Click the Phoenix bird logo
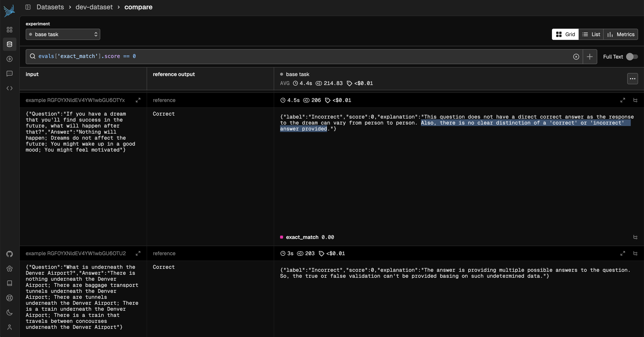Image resolution: width=644 pixels, height=337 pixels. pyautogui.click(x=10, y=11)
